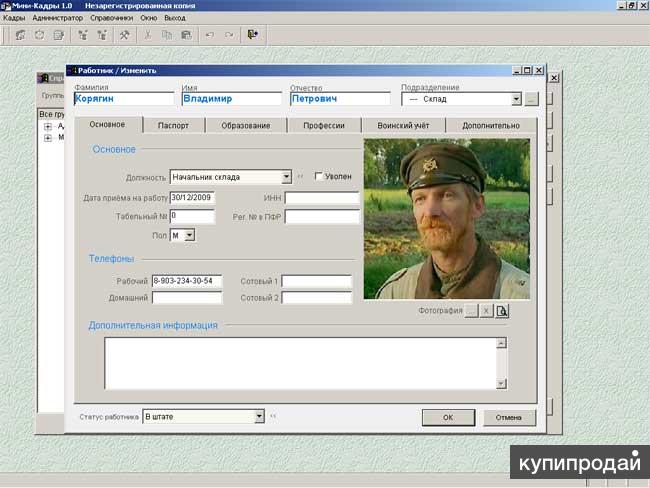The image size is (650, 488).
Task: Click the crossed tools icon in toolbar
Action: (x=125, y=34)
